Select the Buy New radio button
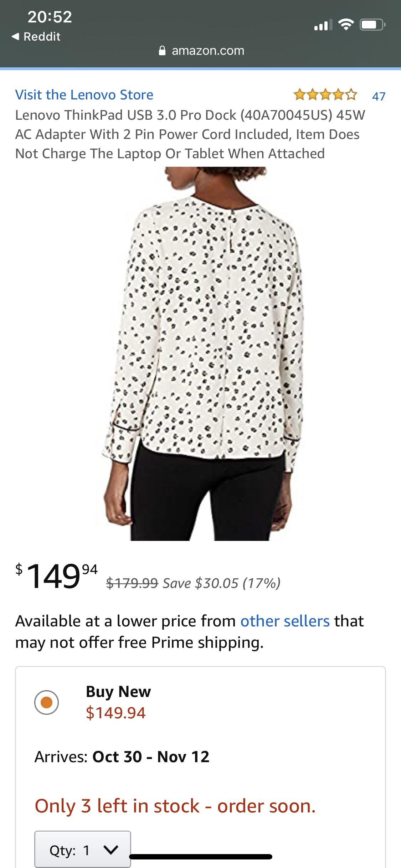 (x=46, y=702)
